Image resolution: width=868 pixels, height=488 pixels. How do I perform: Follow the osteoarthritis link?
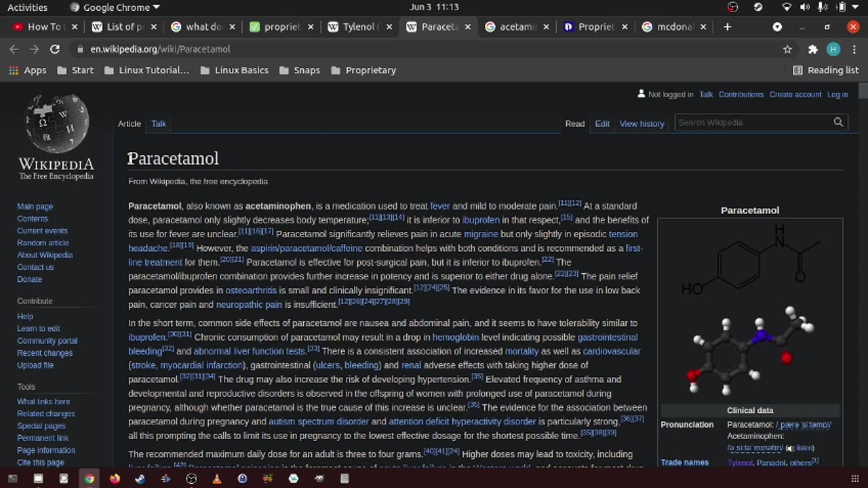251,290
